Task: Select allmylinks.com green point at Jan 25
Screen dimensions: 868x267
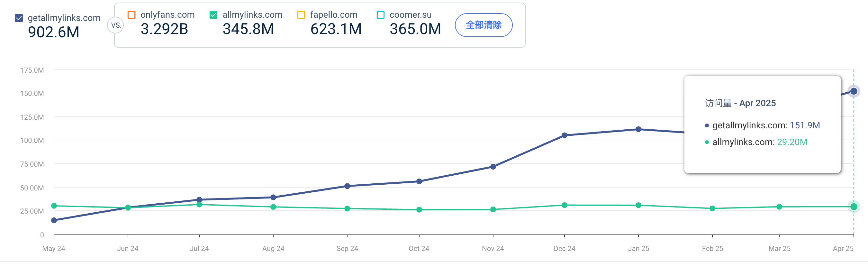Action: [638, 205]
